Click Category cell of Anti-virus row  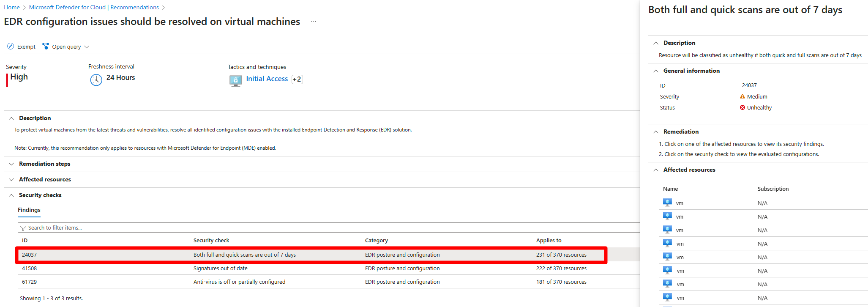(x=402, y=282)
